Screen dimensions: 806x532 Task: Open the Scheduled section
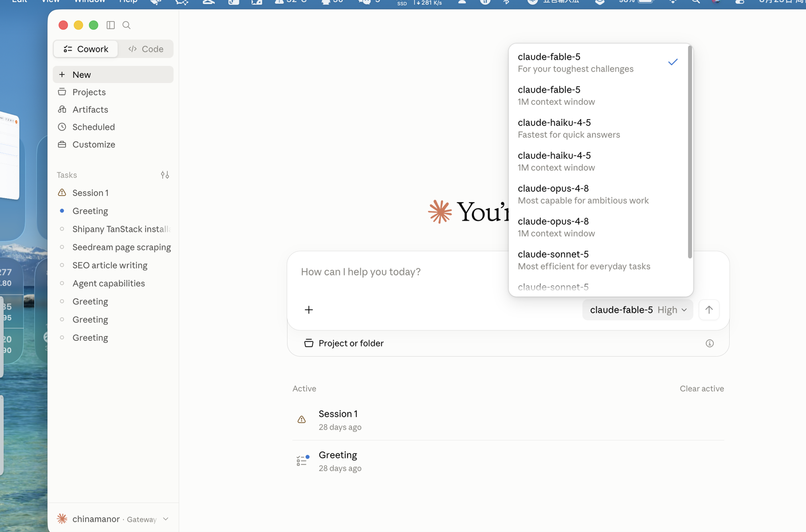point(113,127)
